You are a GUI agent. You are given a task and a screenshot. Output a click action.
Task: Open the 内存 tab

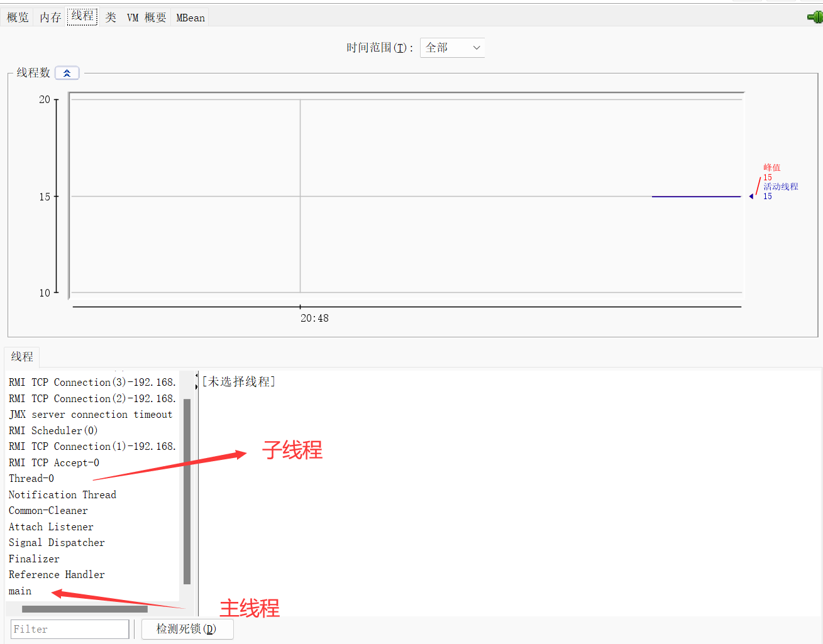coord(50,18)
